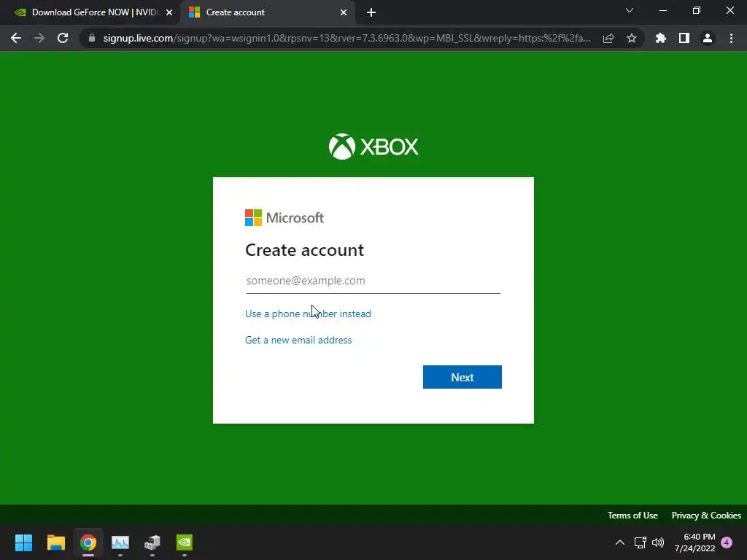Viewport: 747px width, 560px height.
Task: Open the notifications badge showing 4
Action: tap(727, 542)
